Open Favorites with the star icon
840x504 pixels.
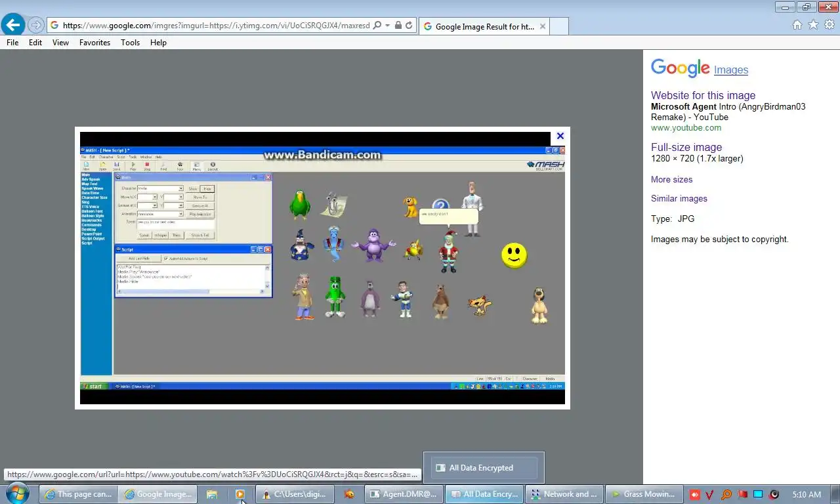click(813, 25)
